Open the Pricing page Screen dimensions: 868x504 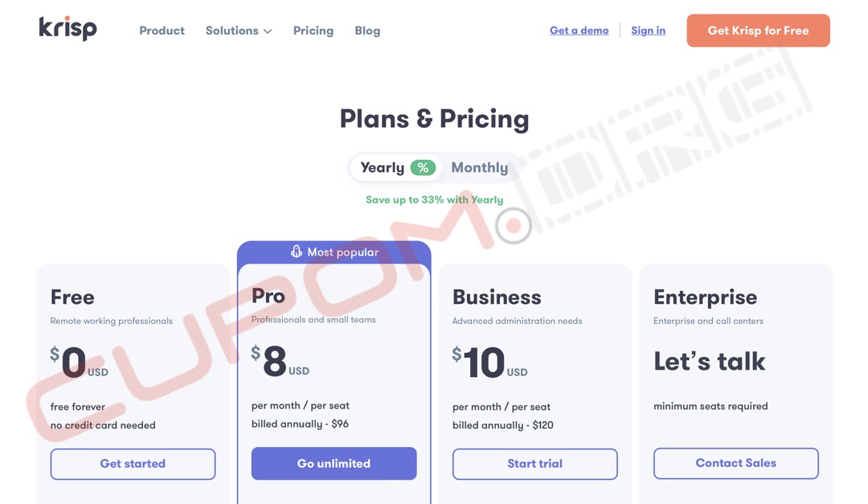(313, 31)
